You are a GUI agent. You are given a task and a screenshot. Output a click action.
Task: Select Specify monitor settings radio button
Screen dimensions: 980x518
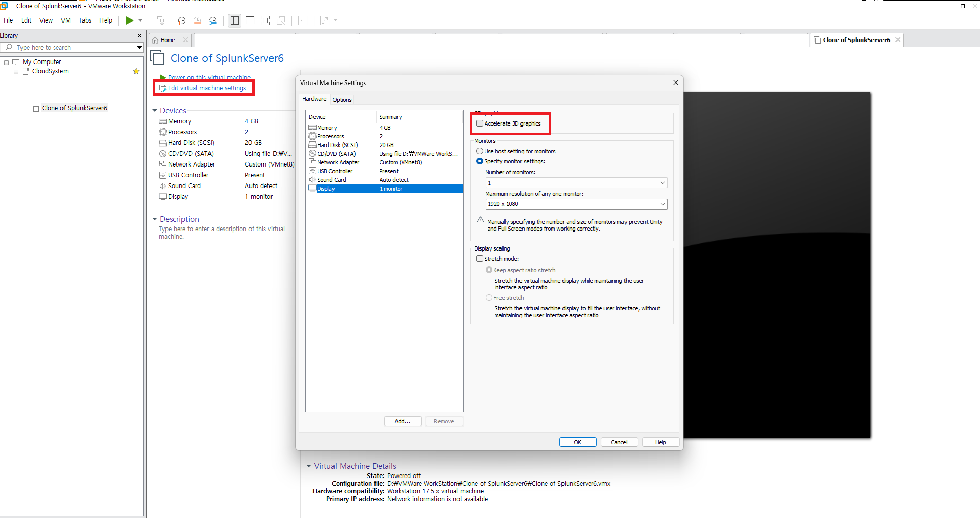[480, 161]
